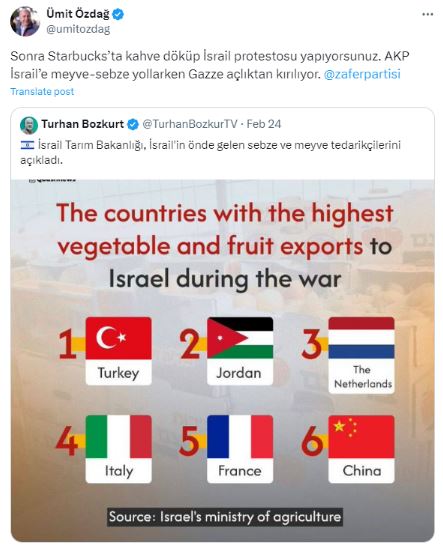Click the Israel flag emoji in quoted post
443x549 pixels.
pyautogui.click(x=27, y=145)
